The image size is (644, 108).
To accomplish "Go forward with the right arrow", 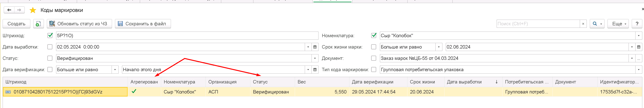I will (x=19, y=10).
